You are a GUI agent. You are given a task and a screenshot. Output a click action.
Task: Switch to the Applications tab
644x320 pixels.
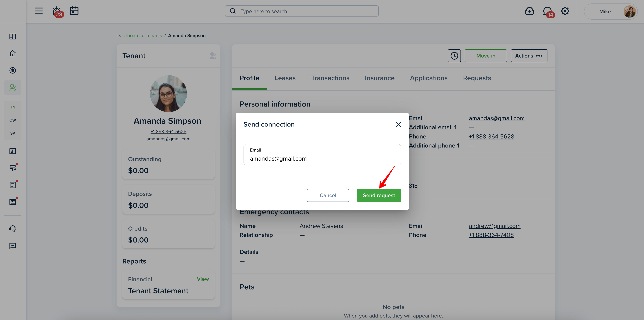pyautogui.click(x=429, y=78)
